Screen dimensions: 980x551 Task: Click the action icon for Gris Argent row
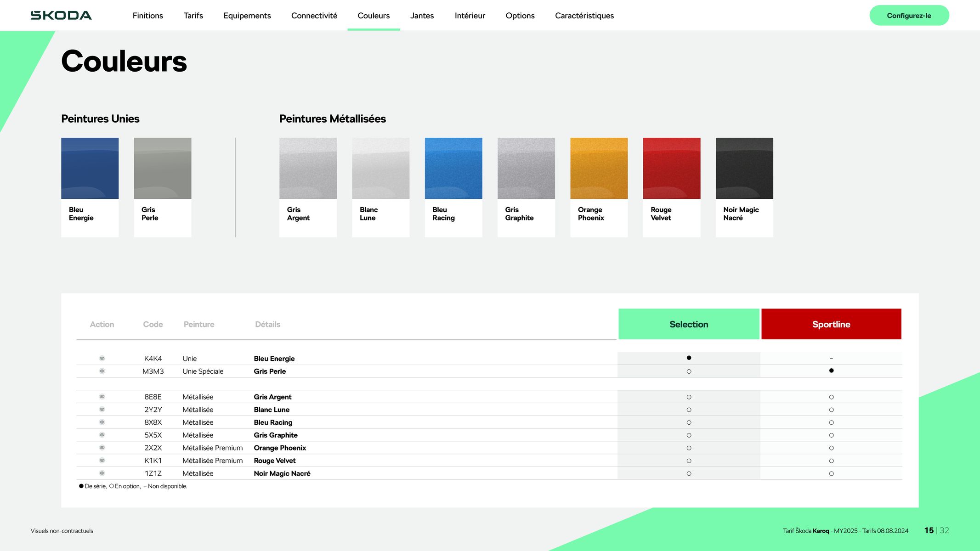[102, 396]
